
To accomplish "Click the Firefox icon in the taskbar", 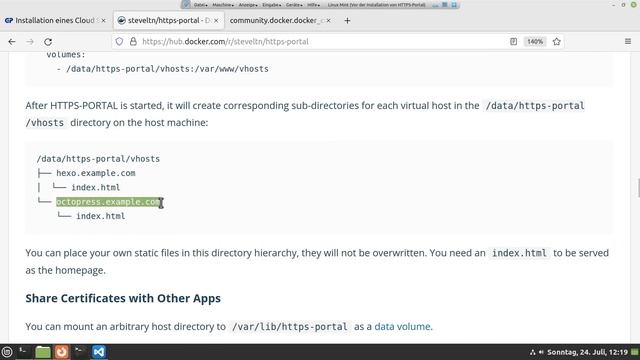I will (x=62, y=352).
